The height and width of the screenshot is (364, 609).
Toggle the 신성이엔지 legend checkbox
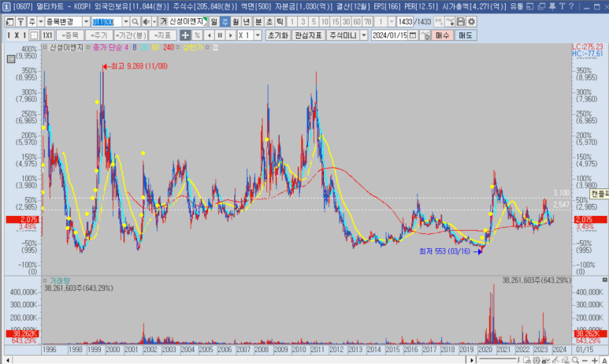45,47
